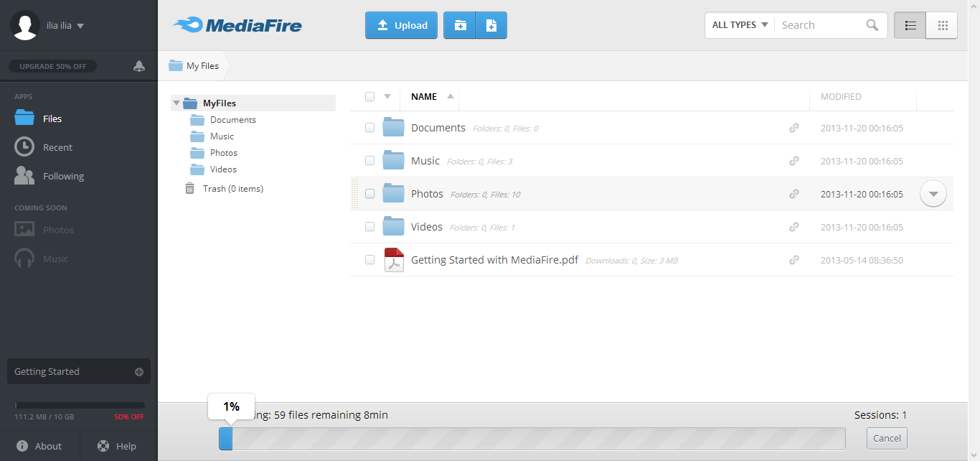The height and width of the screenshot is (461, 980).
Task: Click the share link icon for Videos
Action: coord(794,227)
